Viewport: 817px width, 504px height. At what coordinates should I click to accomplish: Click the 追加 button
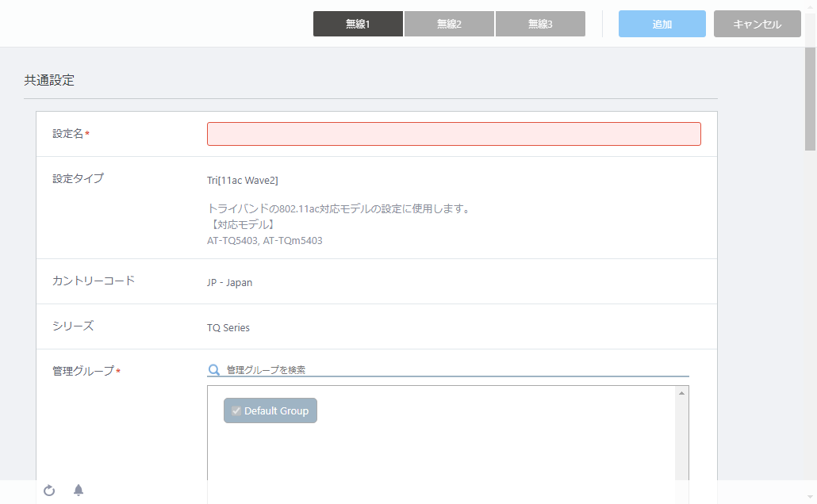(662, 24)
